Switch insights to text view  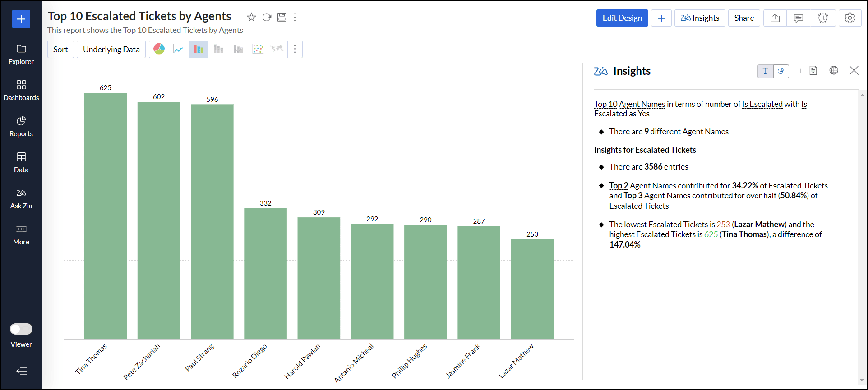pos(765,71)
